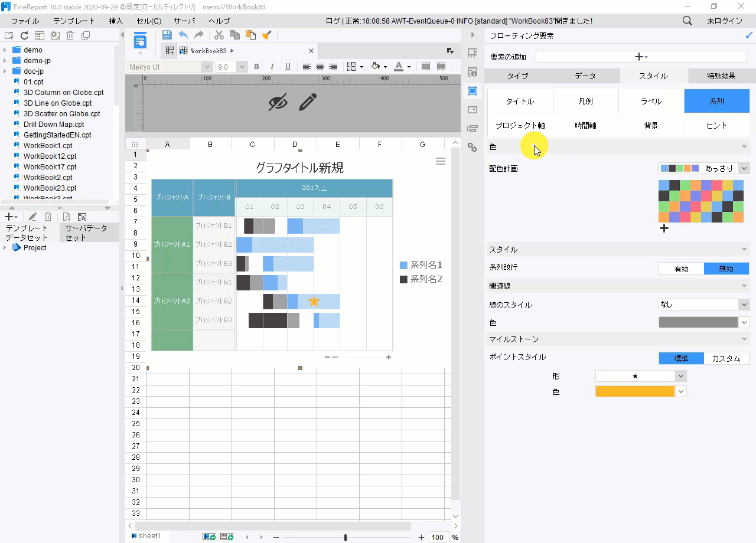Click the pencil edit icon above the sheet
Screen dimensions: 756x543
point(308,102)
